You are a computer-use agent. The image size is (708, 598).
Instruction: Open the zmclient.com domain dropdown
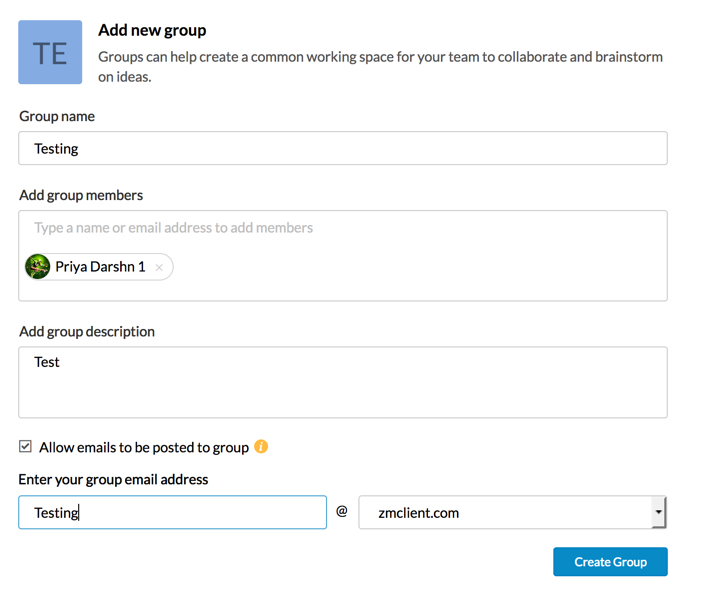(505, 513)
